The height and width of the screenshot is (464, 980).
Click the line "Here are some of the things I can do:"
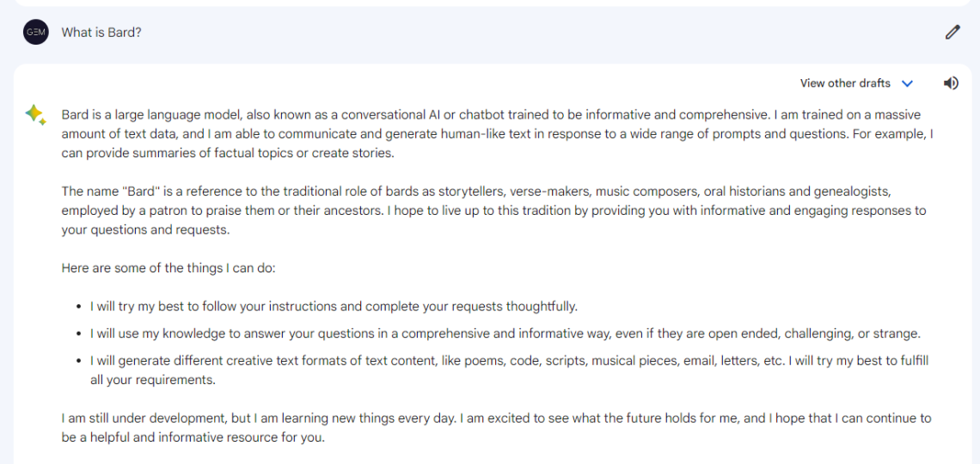point(168,268)
